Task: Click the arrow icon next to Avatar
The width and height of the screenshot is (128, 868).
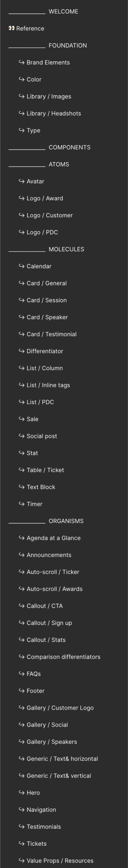Action: [x=21, y=181]
